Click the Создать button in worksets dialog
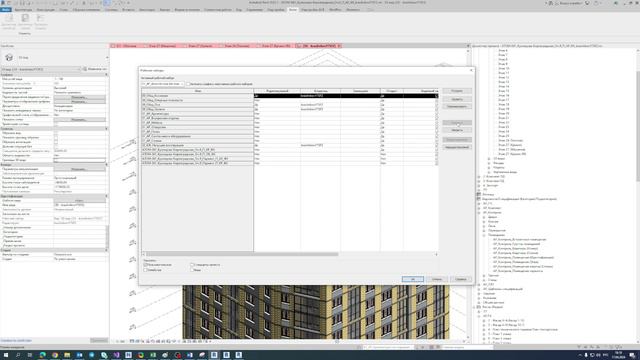Image resolution: width=640 pixels, height=360 pixels. pyautogui.click(x=457, y=91)
